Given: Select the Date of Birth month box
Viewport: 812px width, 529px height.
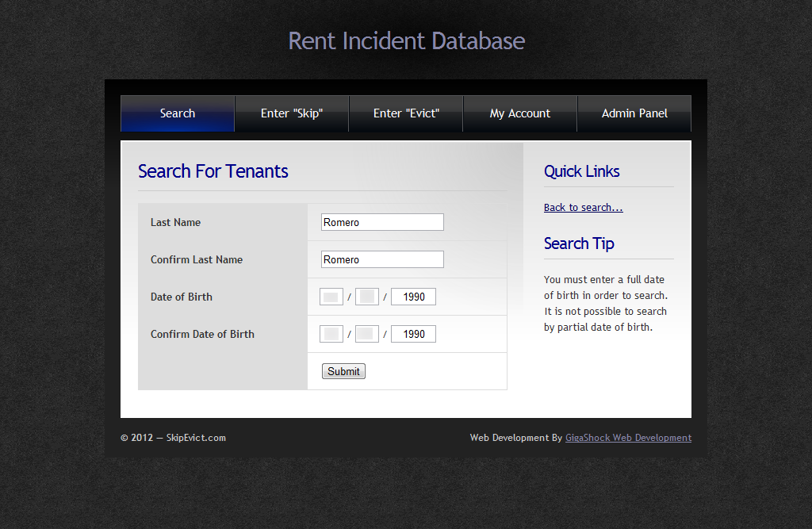Looking at the screenshot, I should (x=331, y=297).
